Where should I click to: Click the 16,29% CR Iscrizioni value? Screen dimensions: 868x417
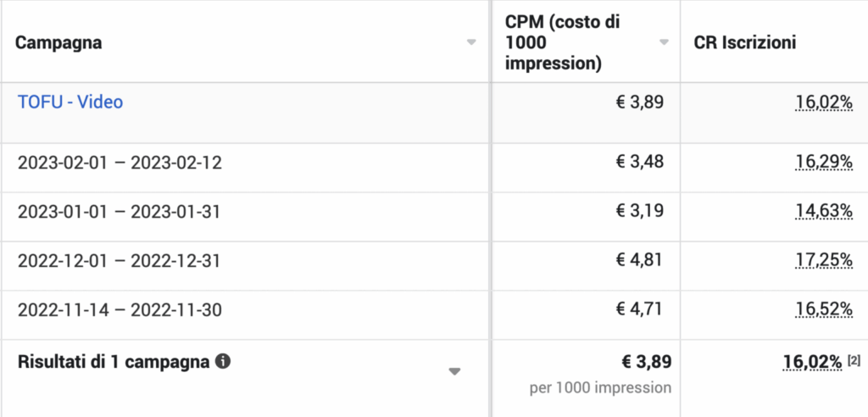[823, 163]
